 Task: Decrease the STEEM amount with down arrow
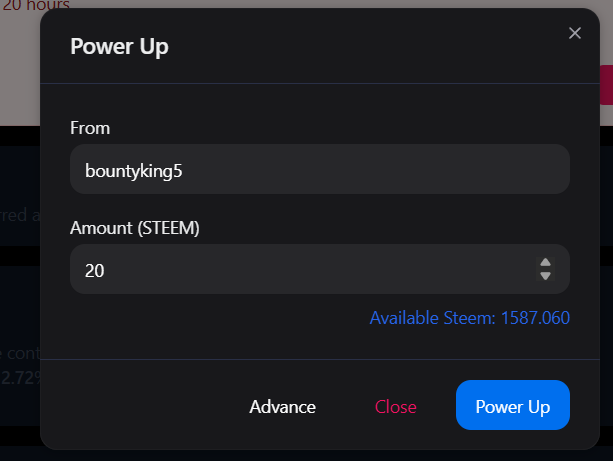click(x=545, y=276)
